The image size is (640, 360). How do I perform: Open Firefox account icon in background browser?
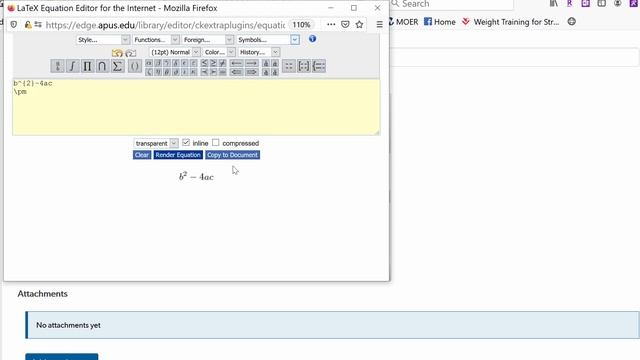pos(618,3)
